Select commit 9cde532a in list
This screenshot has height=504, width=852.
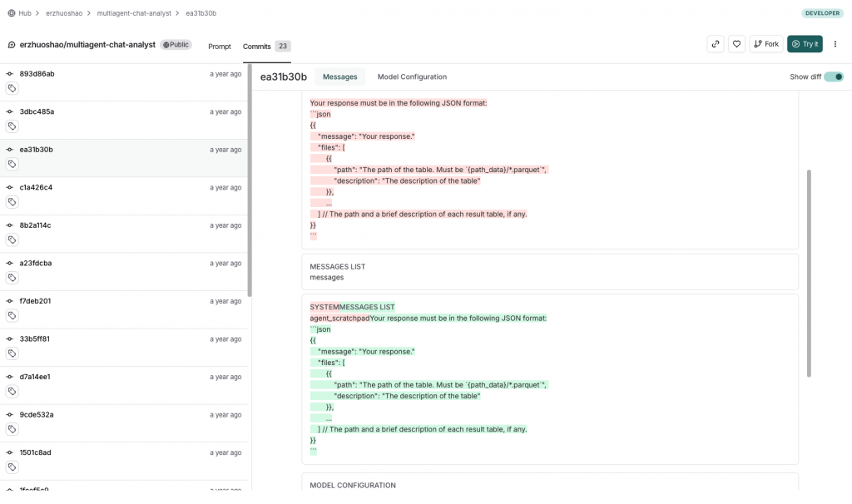pyautogui.click(x=123, y=423)
